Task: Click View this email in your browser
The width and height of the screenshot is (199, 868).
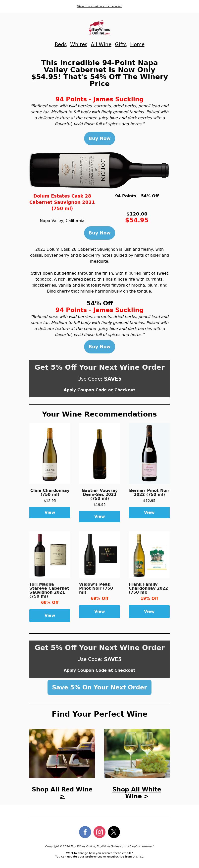Action: point(99,6)
